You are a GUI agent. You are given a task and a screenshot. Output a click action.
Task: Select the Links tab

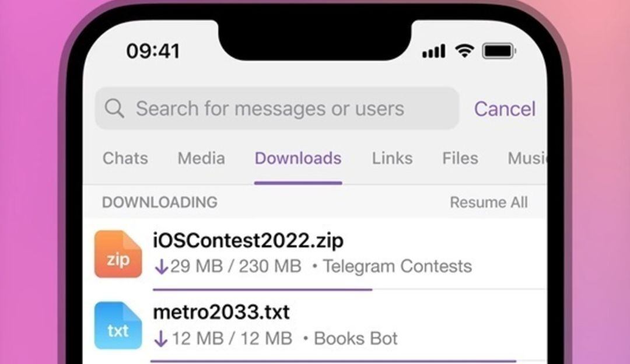tap(392, 158)
